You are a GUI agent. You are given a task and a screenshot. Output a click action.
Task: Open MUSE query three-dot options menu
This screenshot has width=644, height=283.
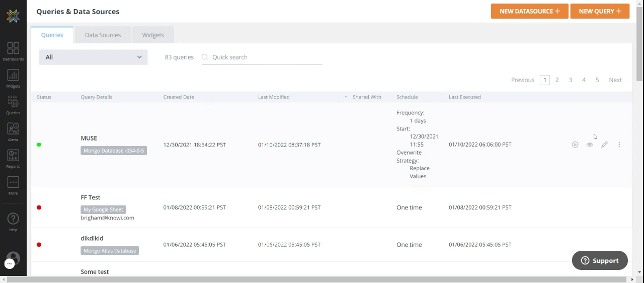(x=619, y=145)
